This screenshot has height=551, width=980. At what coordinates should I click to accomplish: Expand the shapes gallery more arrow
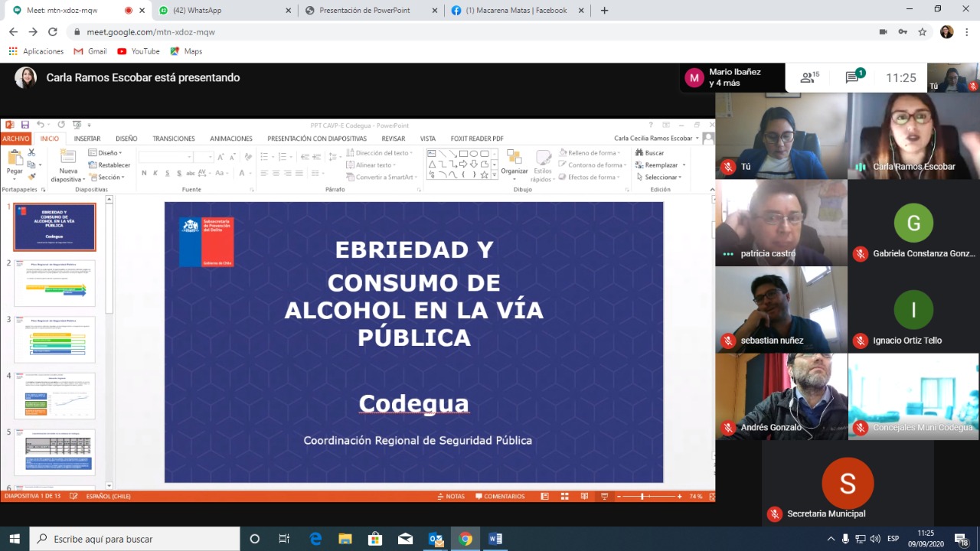pos(495,175)
